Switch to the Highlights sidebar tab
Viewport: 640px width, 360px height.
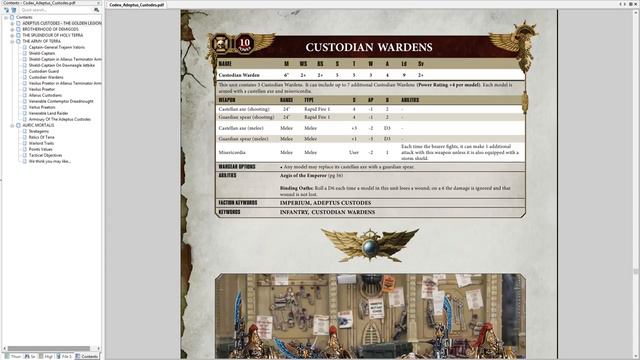(46, 356)
